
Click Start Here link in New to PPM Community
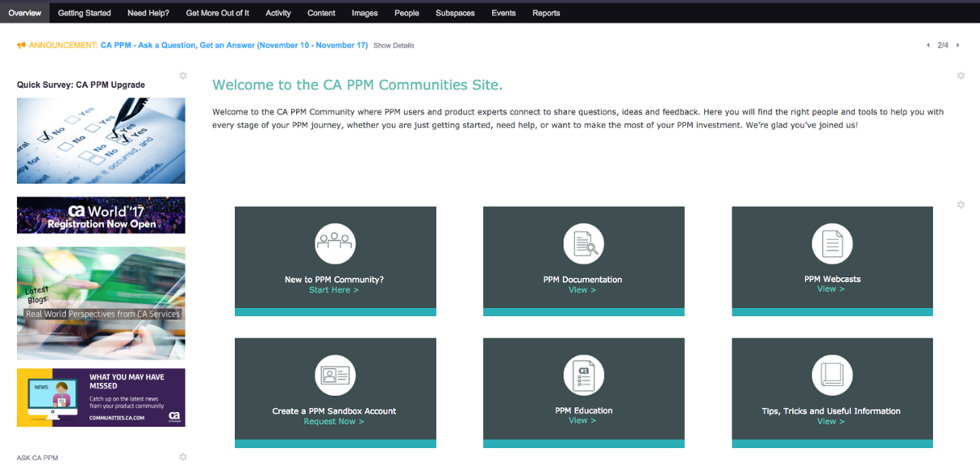pos(333,289)
